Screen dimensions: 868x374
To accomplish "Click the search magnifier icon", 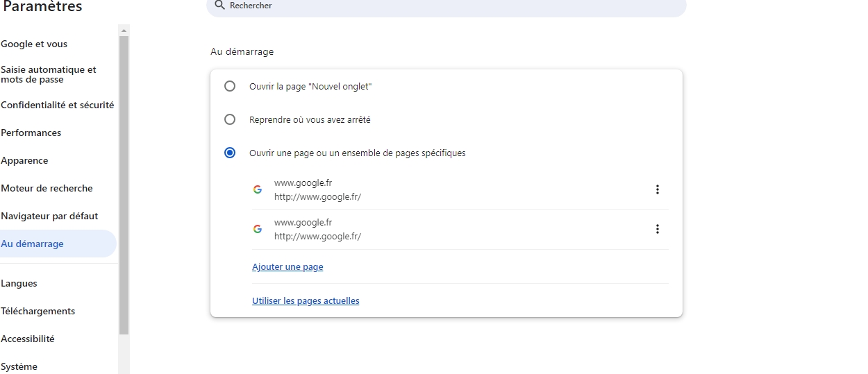I will pos(219,6).
